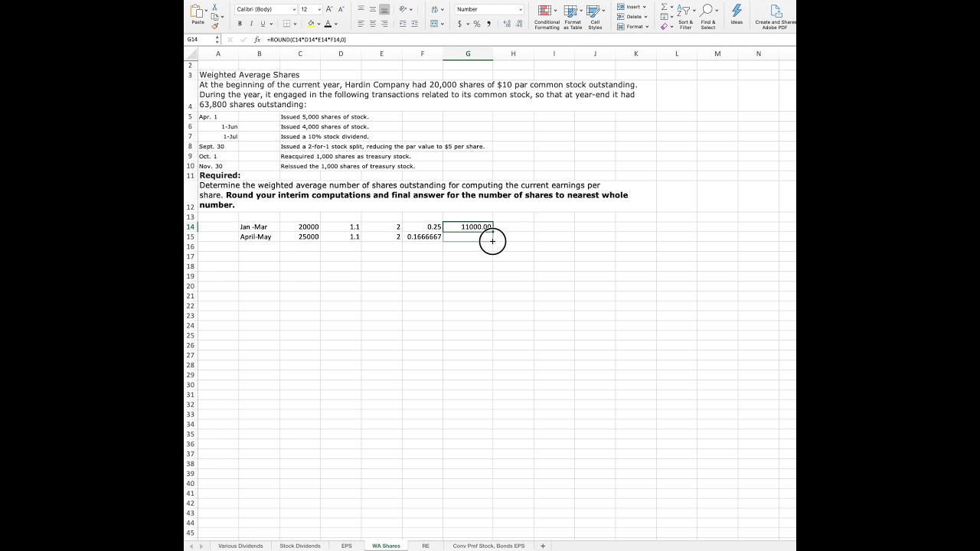
Task: Cut selection with the scissors icon
Action: coord(214,7)
